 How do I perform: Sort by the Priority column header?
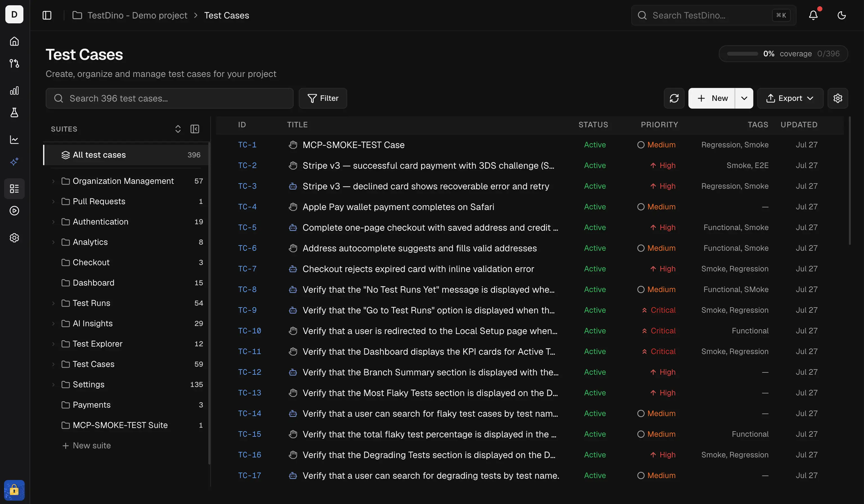659,125
